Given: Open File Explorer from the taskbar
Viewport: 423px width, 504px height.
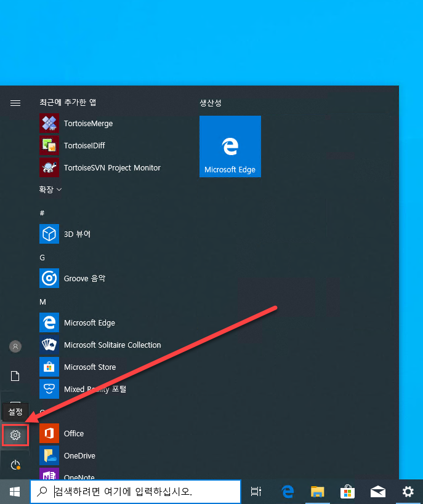Looking at the screenshot, I should point(318,492).
